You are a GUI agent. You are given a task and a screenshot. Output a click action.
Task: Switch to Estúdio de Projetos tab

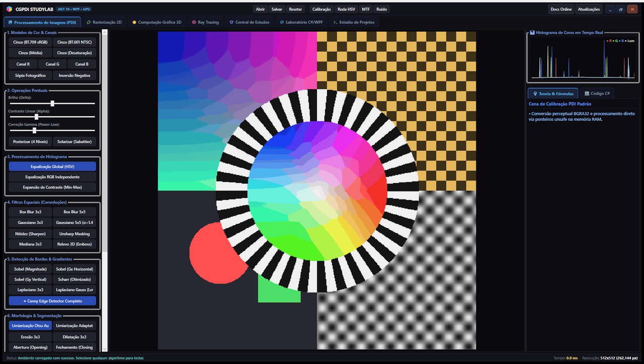tap(354, 22)
